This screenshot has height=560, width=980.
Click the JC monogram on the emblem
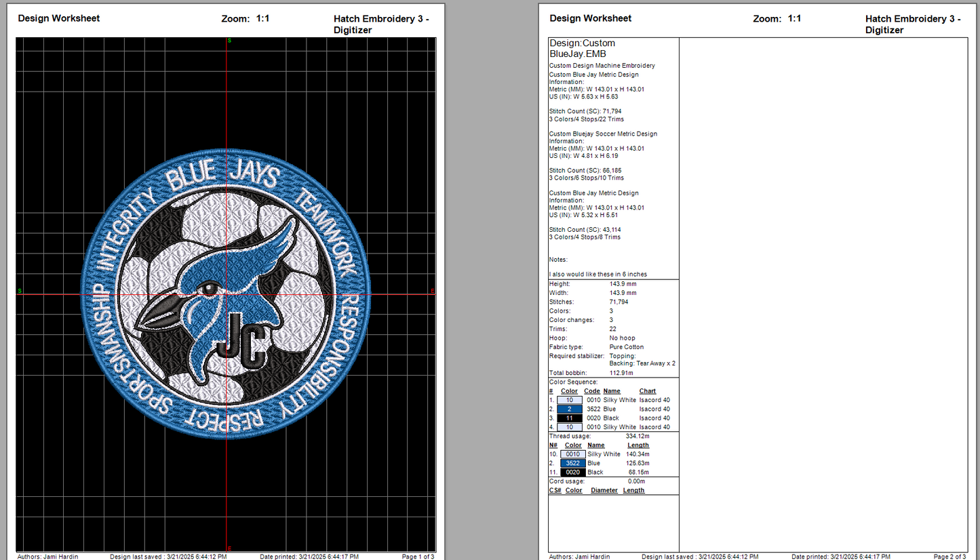click(237, 338)
